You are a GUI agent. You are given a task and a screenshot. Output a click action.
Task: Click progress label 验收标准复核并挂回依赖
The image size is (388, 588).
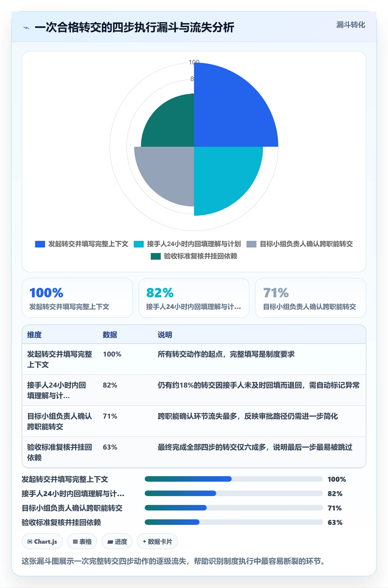point(61,522)
